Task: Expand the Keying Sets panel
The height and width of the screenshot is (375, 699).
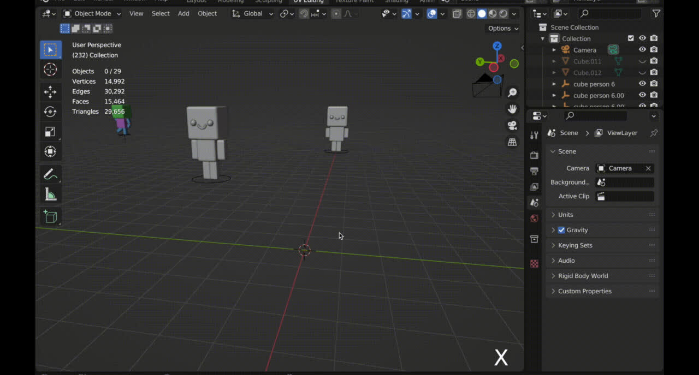Action: point(602,245)
